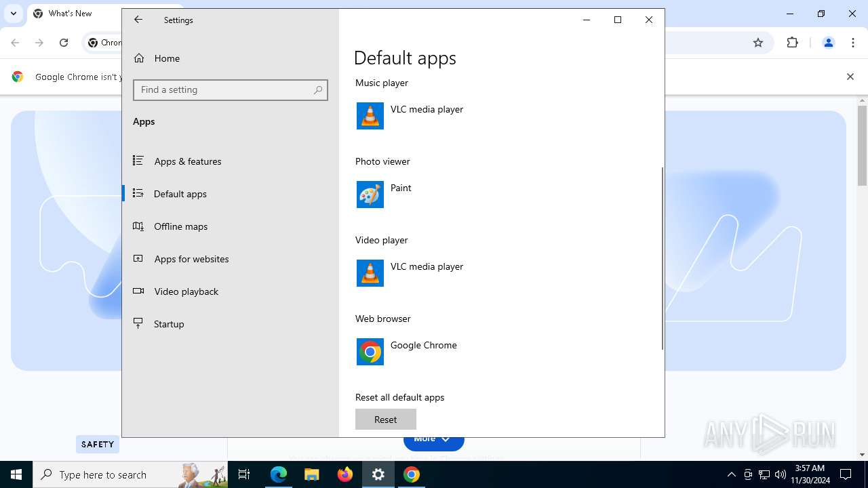Dismiss Chrome default browser infobar
868x488 pixels.
(850, 77)
